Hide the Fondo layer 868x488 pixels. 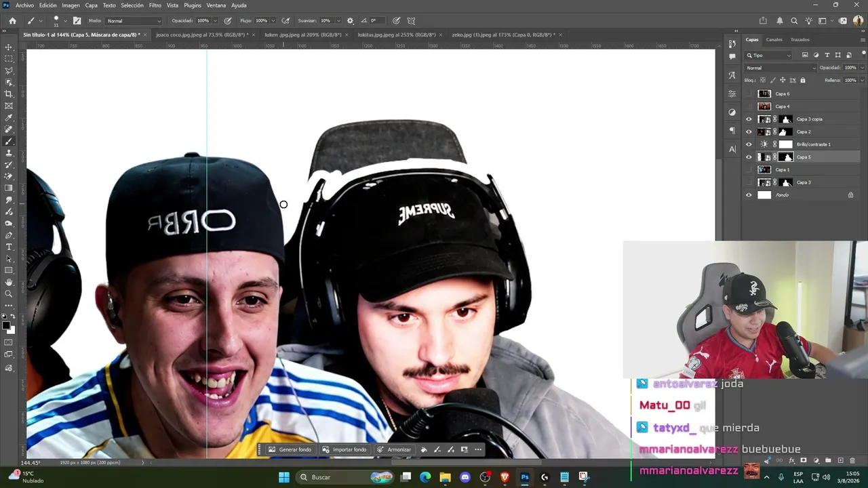[x=749, y=195]
